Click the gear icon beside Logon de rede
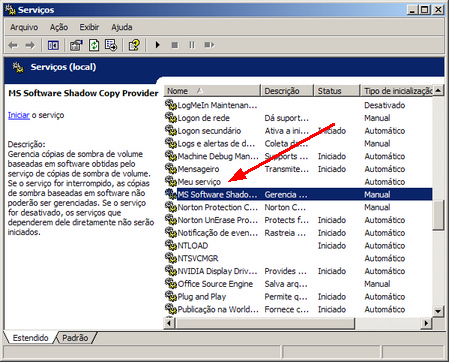 (x=171, y=118)
